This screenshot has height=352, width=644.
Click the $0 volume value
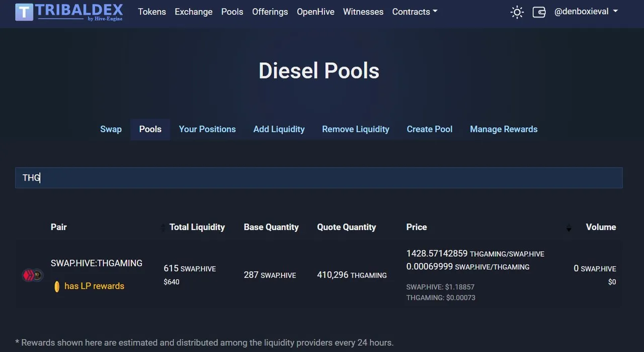coord(612,282)
